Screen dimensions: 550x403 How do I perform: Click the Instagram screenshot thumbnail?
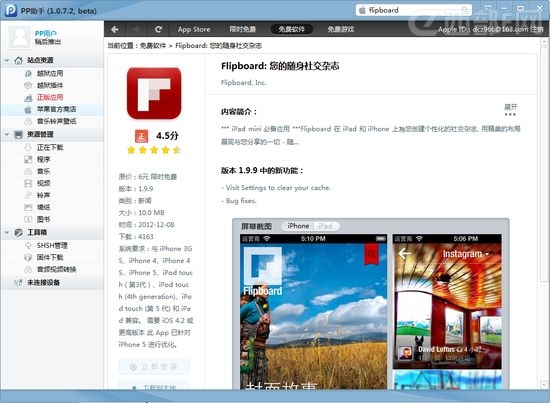447,301
